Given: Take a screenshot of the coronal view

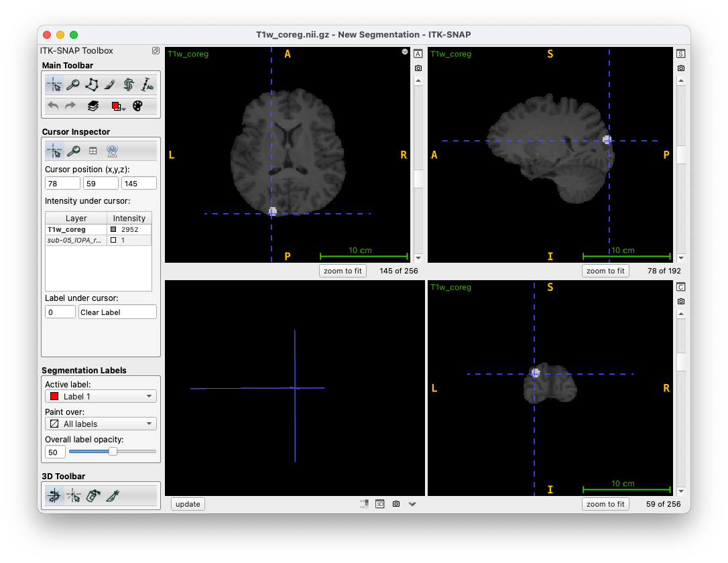Looking at the screenshot, I should coord(681,301).
